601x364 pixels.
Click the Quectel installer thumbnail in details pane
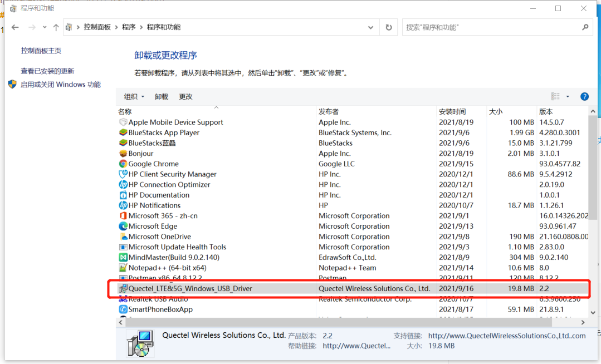coord(141,343)
